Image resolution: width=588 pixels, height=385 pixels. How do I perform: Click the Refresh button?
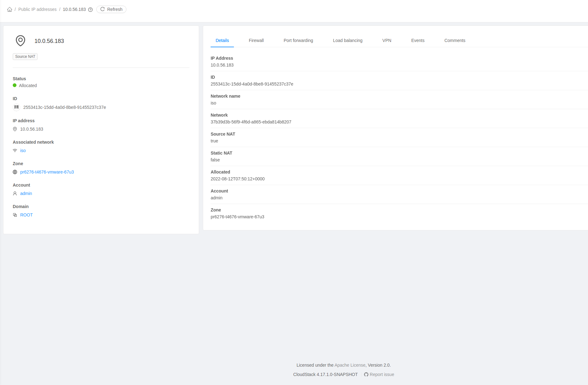[111, 9]
